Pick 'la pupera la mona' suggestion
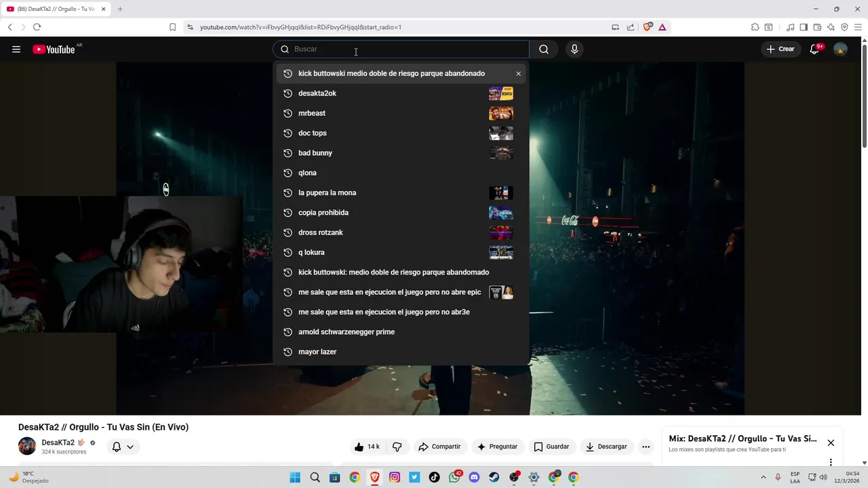 [401, 192]
